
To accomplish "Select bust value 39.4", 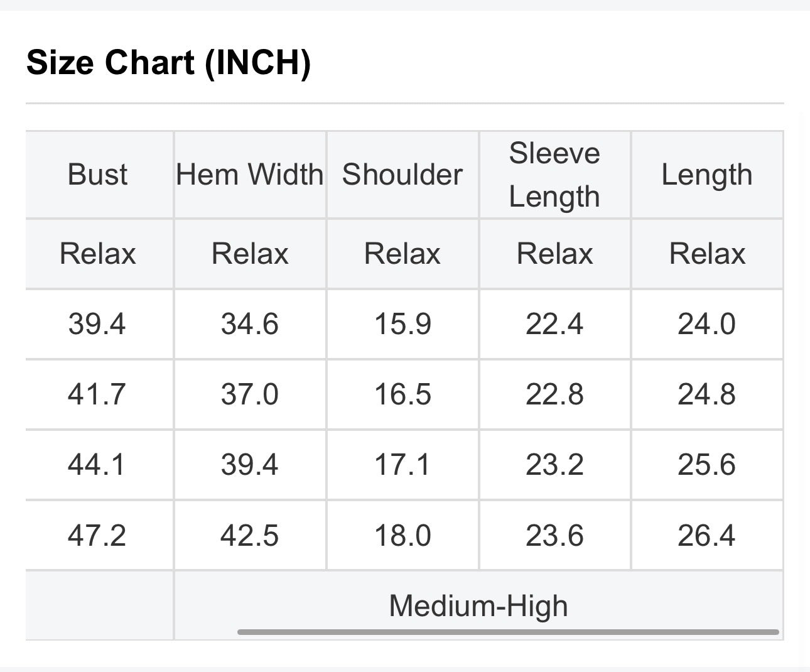I will (x=97, y=324).
